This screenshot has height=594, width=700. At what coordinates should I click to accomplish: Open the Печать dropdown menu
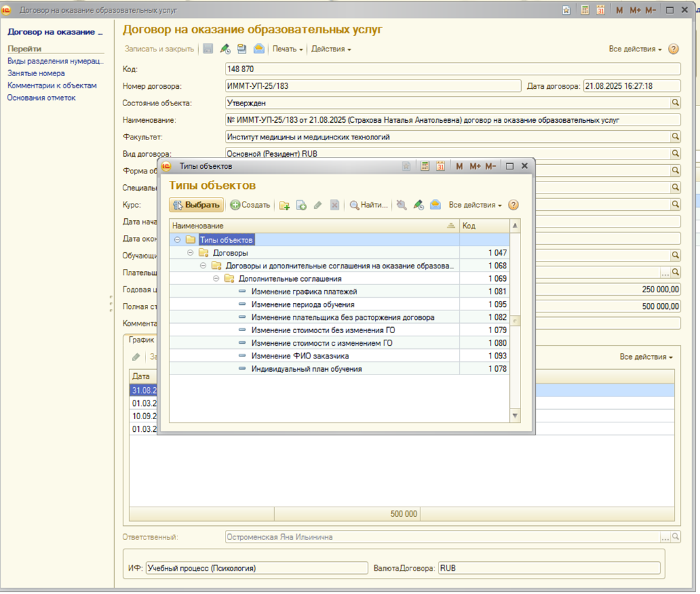click(288, 49)
